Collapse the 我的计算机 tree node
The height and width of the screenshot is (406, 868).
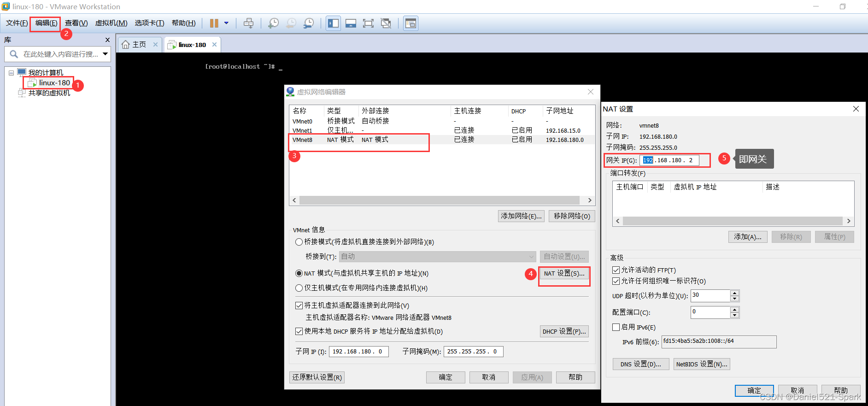12,73
